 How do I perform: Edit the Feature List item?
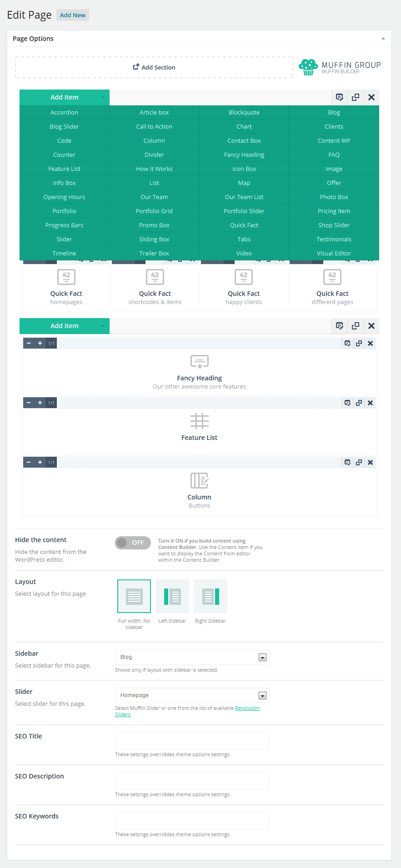(x=347, y=403)
